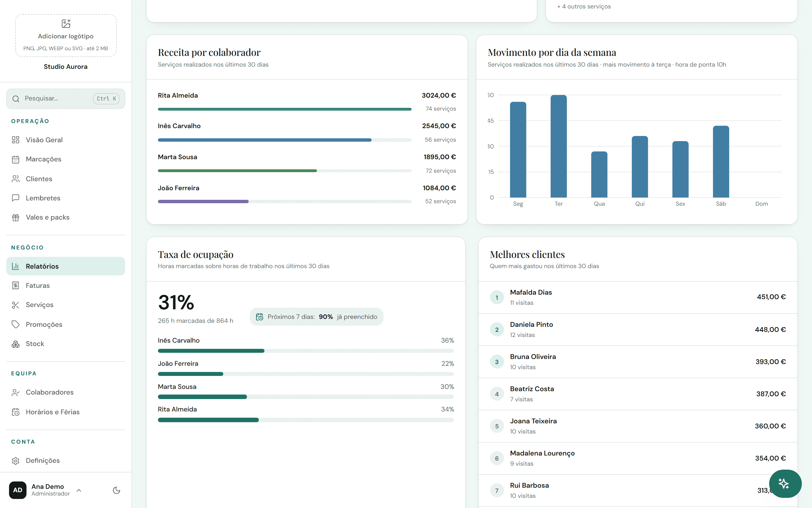Open the AI assistant sparkle button

pos(785,483)
